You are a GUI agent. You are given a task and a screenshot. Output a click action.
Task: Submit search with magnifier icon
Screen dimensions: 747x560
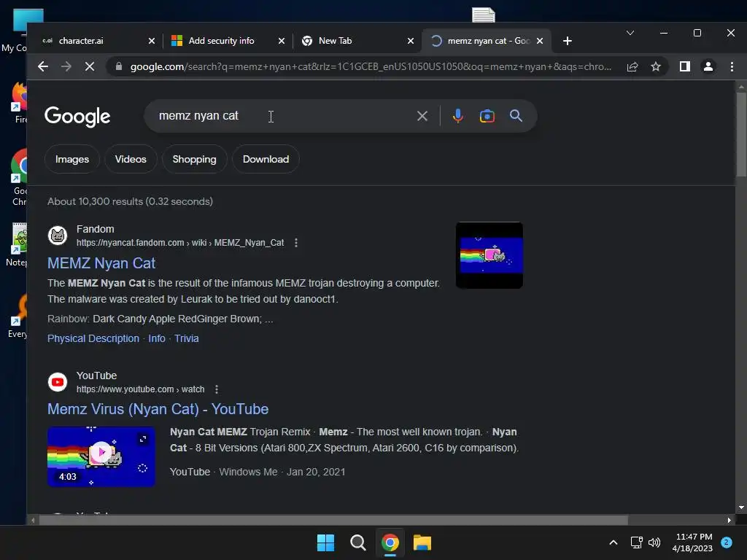(x=516, y=116)
